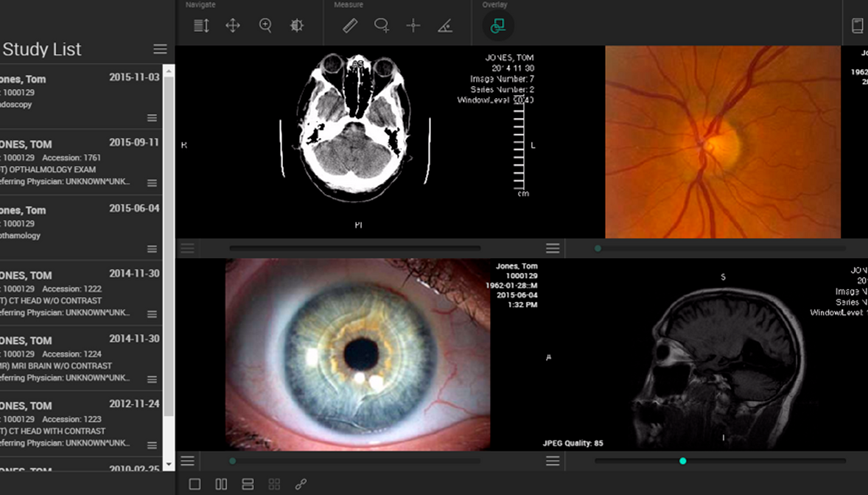Select the crosshair probe tool

[413, 26]
